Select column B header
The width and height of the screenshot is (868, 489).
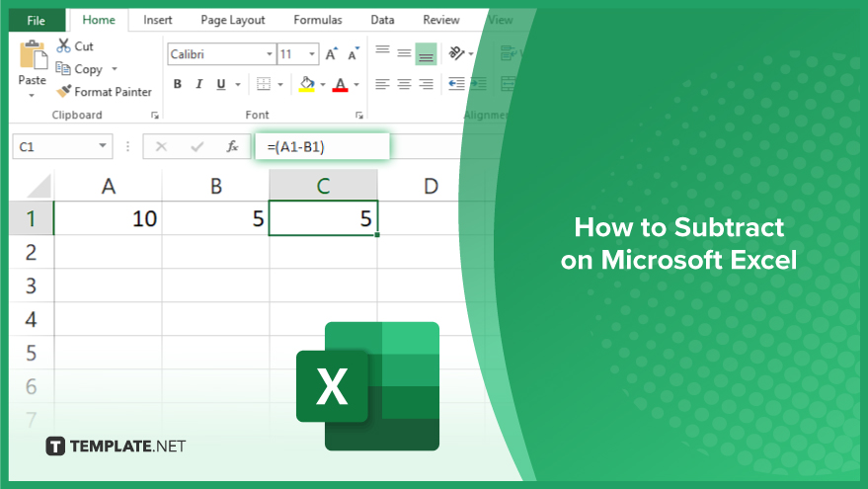[x=216, y=186]
